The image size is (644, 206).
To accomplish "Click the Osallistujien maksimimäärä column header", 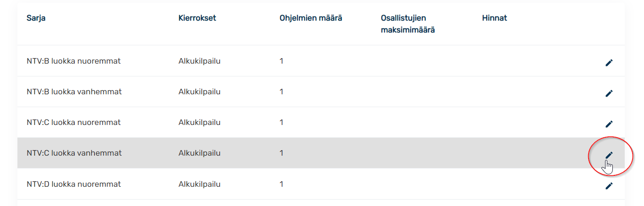I will click(408, 24).
